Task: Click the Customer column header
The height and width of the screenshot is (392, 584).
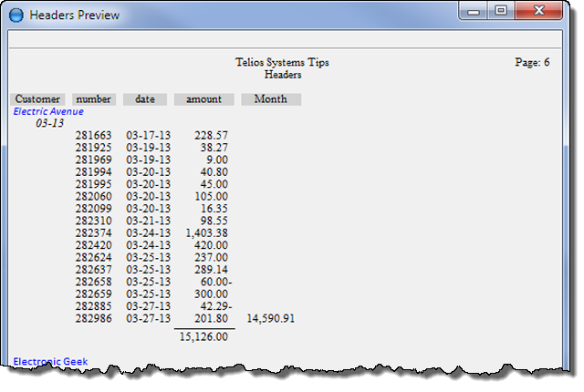Action: point(37,99)
